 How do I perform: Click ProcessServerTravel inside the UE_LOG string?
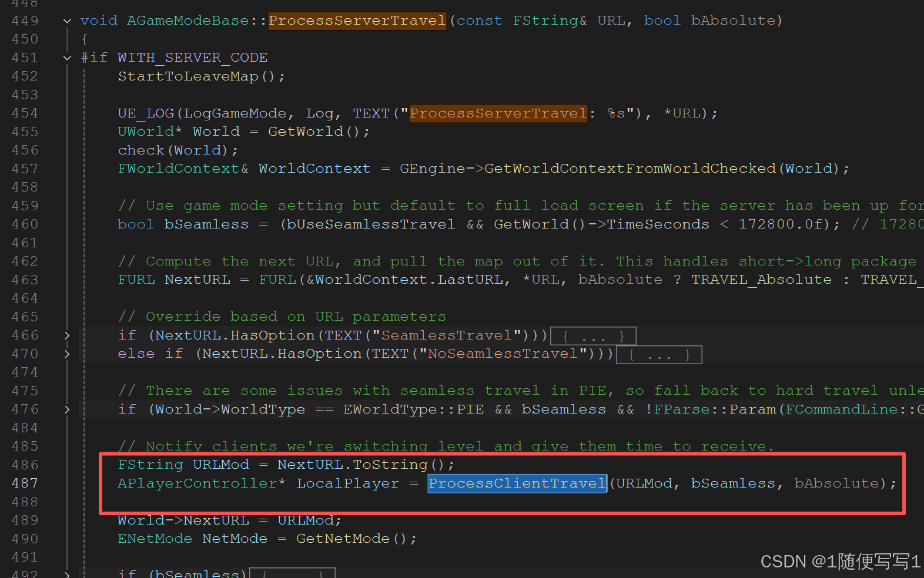tap(498, 113)
